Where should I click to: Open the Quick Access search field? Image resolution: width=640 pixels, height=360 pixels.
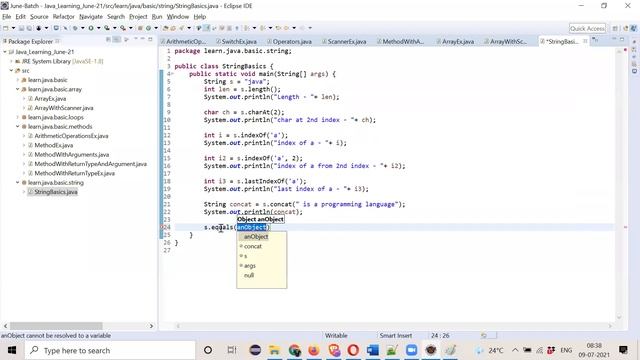coord(587,28)
